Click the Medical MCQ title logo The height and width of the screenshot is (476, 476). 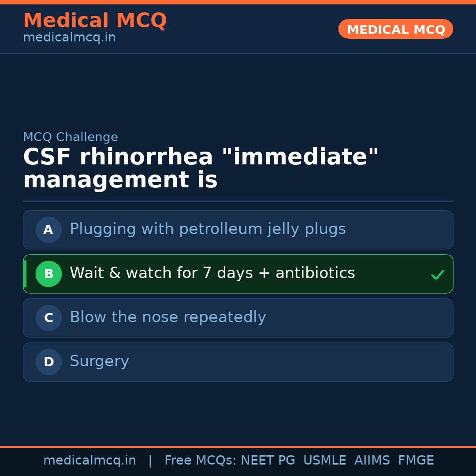coord(95,21)
